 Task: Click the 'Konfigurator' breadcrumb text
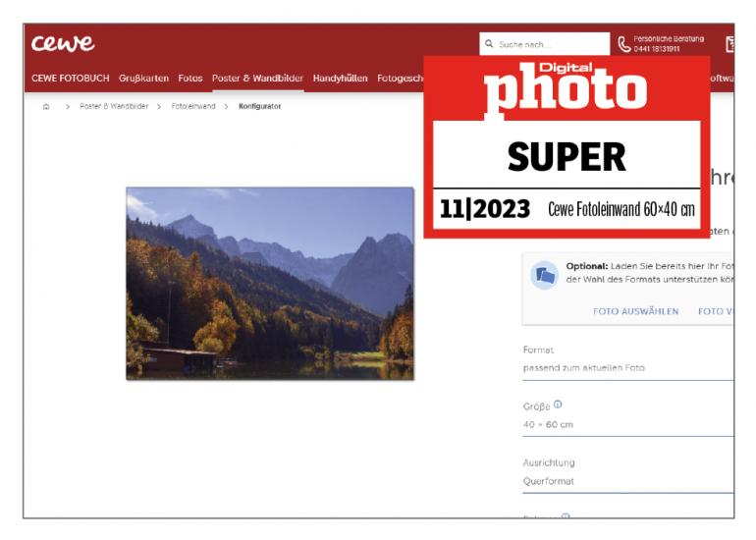[259, 106]
